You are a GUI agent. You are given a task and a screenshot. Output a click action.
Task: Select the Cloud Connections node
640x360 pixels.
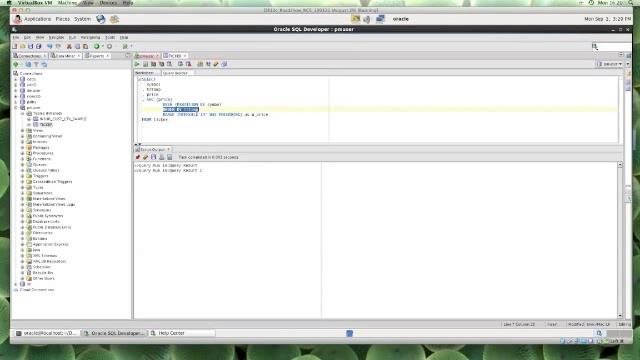[x=37, y=290]
